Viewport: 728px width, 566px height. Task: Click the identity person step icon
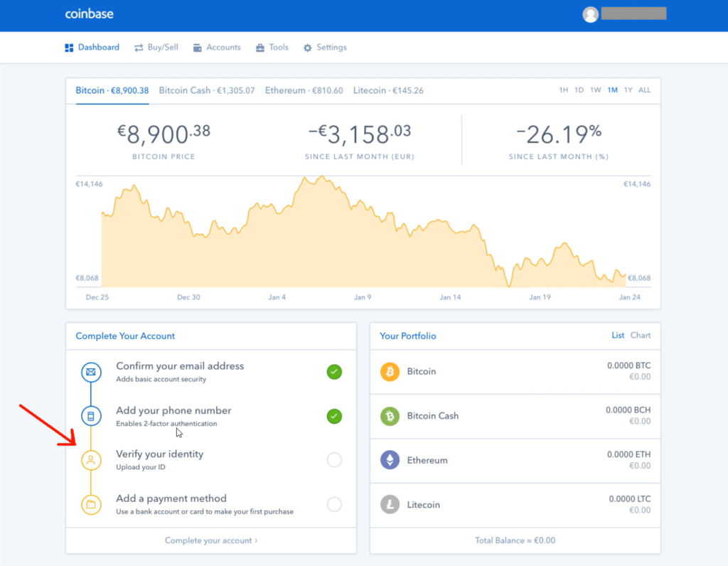(x=91, y=460)
